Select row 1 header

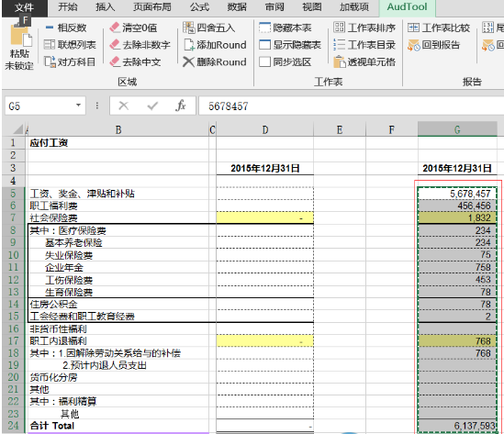13,143
